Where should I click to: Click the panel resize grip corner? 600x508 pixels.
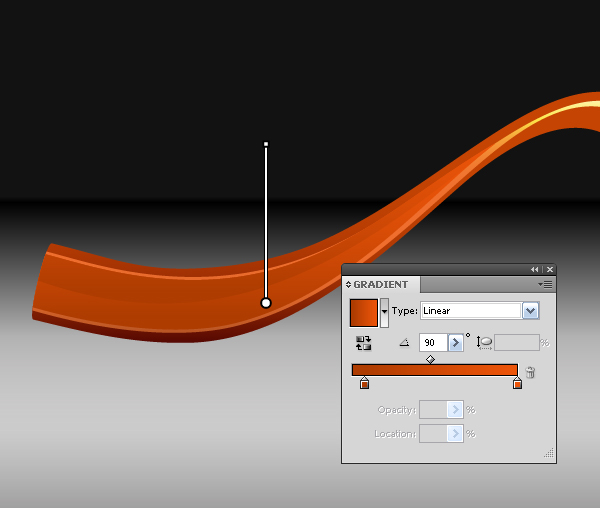549,453
